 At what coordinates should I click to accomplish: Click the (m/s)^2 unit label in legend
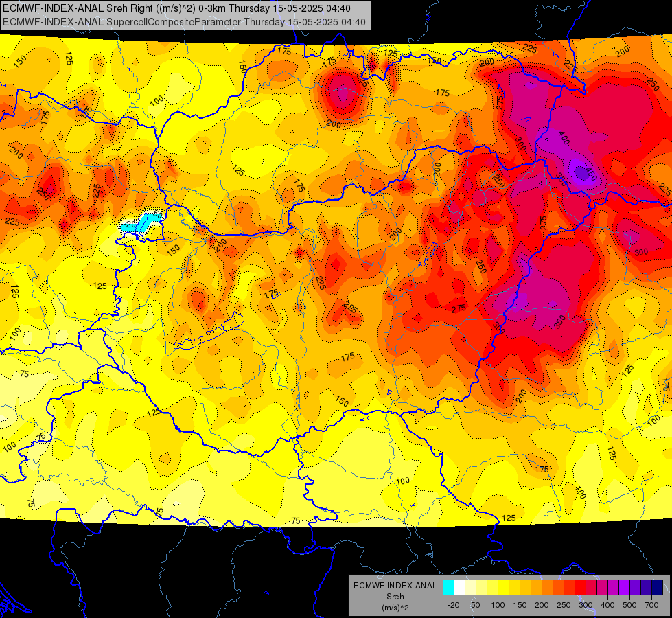click(x=395, y=608)
